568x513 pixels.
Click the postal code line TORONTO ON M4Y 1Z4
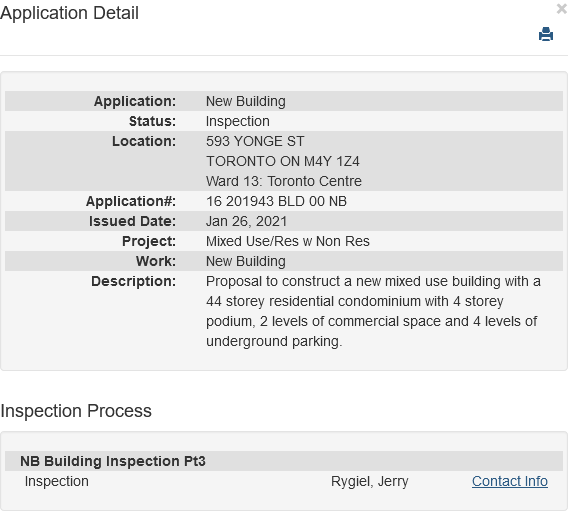[283, 161]
